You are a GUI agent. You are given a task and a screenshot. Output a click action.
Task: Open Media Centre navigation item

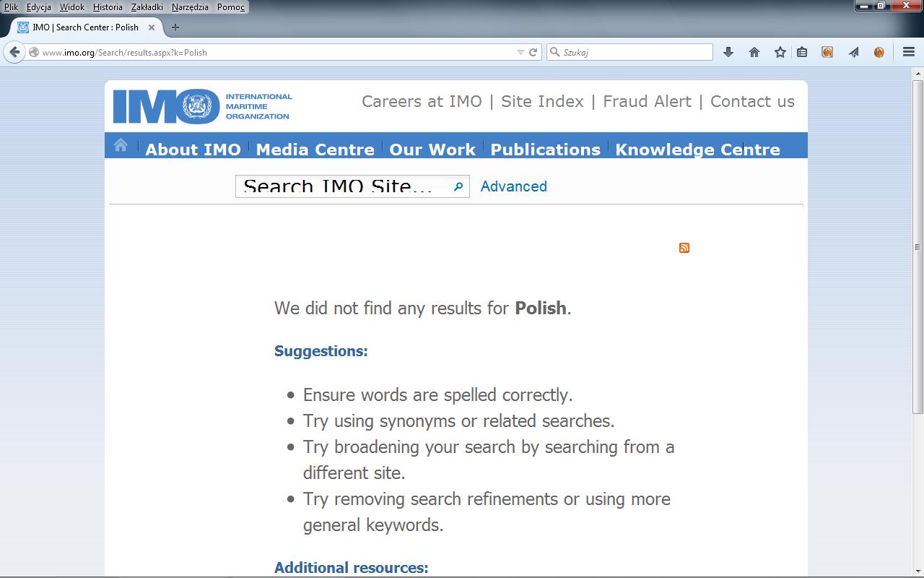click(x=315, y=149)
